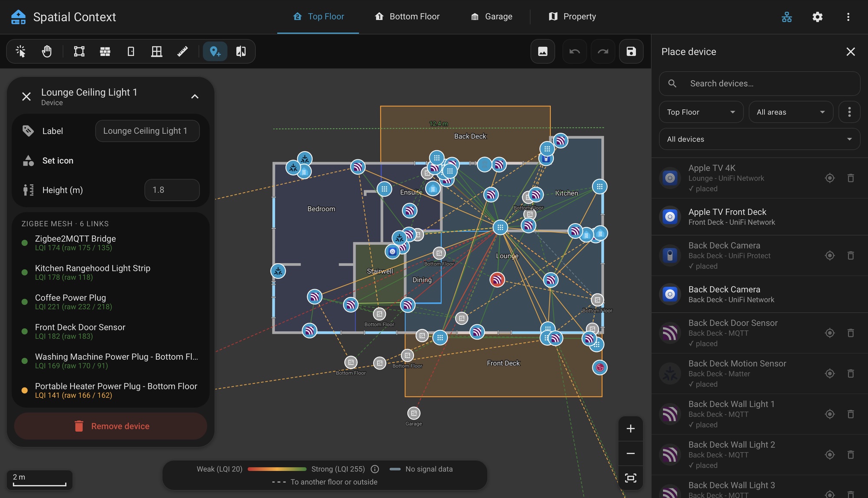868x498 pixels.
Task: Select the window grid tool
Action: (157, 52)
